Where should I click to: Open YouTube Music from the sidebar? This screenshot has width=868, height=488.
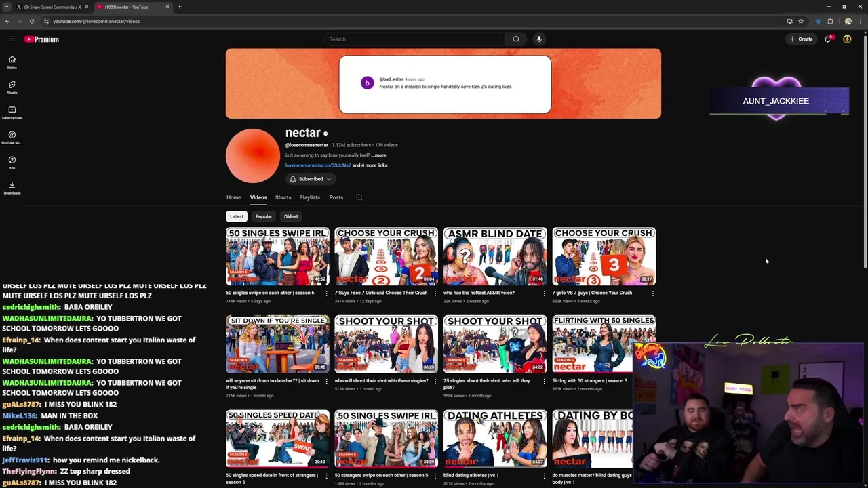pos(12,138)
